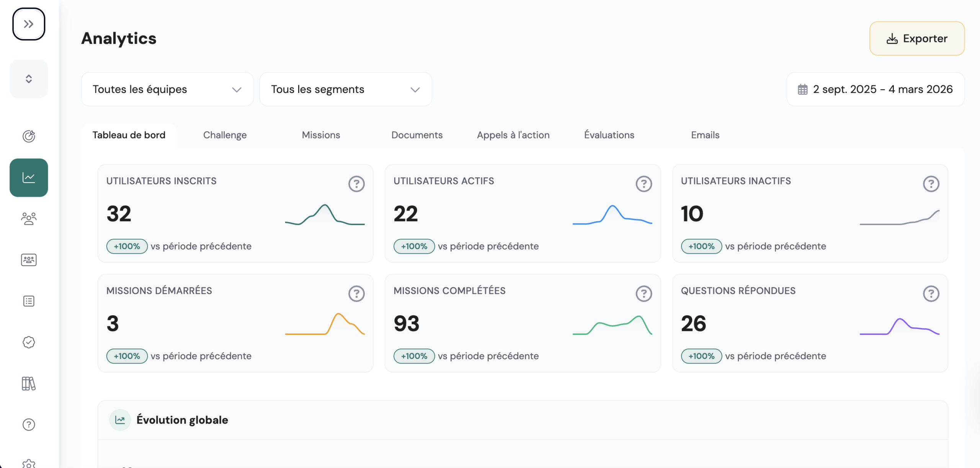Open the verified badge sidebar icon
The image size is (980, 468).
click(29, 342)
